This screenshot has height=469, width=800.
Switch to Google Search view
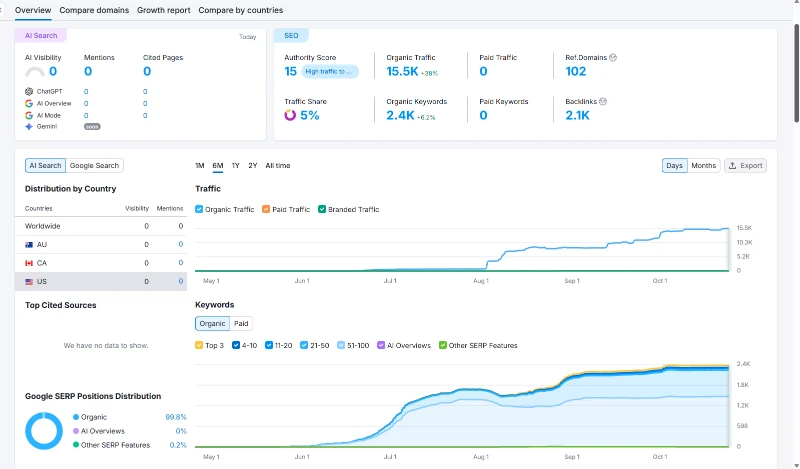point(94,165)
